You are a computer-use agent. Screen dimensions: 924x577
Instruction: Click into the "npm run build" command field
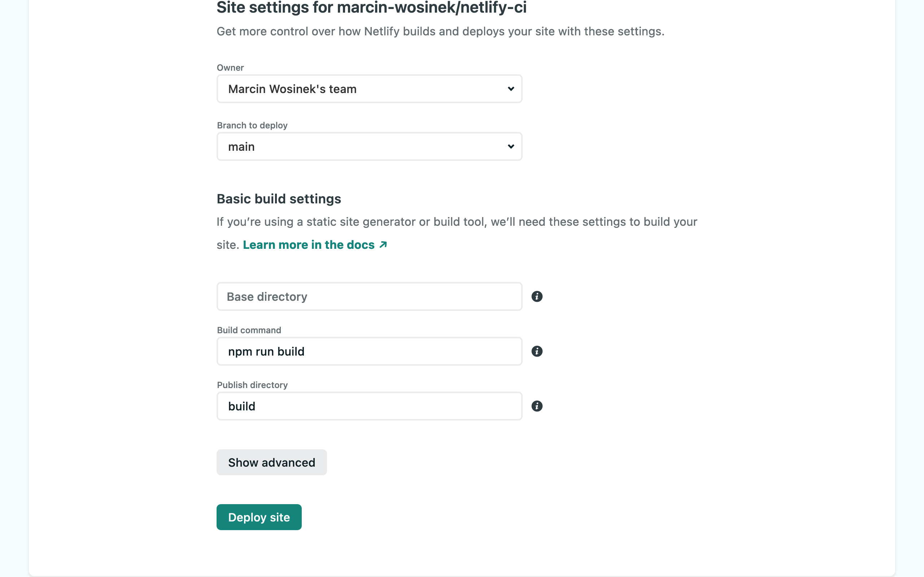click(x=369, y=351)
